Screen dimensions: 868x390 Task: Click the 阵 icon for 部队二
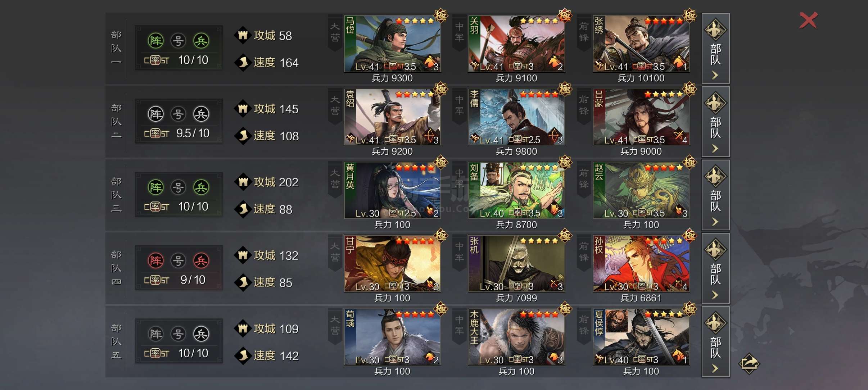(x=155, y=114)
